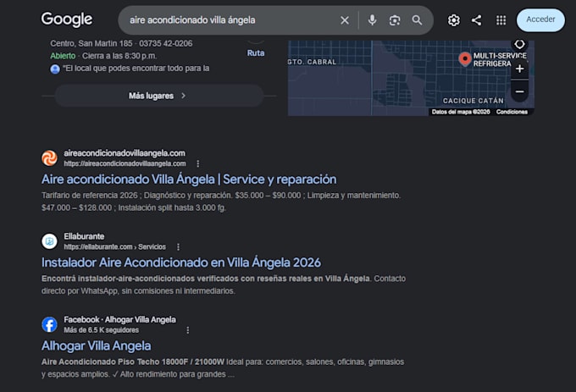The image size is (576, 392).
Task: Open Google Lens image search
Action: point(395,20)
